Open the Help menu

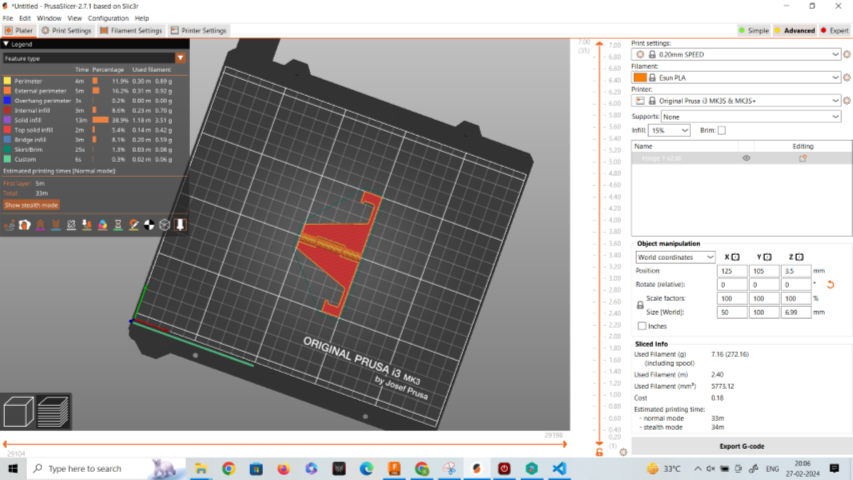[x=141, y=18]
